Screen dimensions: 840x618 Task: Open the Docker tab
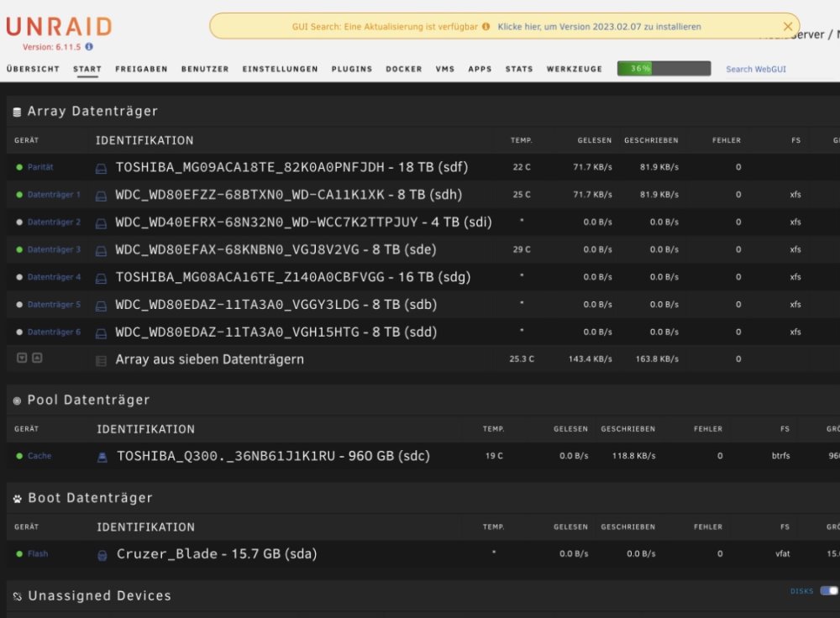(404, 69)
